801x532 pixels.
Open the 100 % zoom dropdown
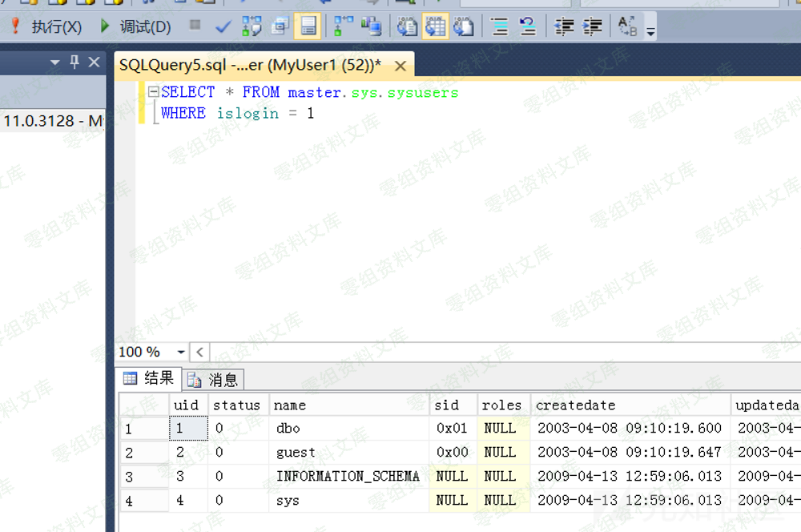pyautogui.click(x=181, y=353)
